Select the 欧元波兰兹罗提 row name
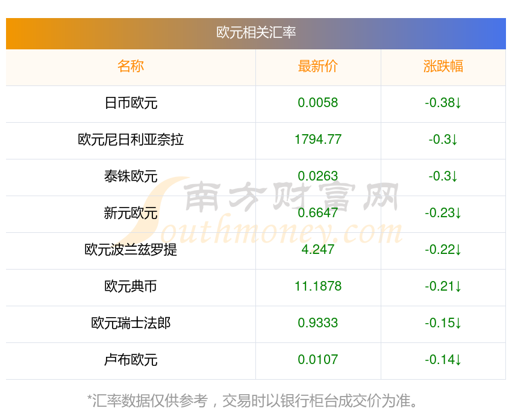Viewport: 512px width, 420px height. point(131,250)
